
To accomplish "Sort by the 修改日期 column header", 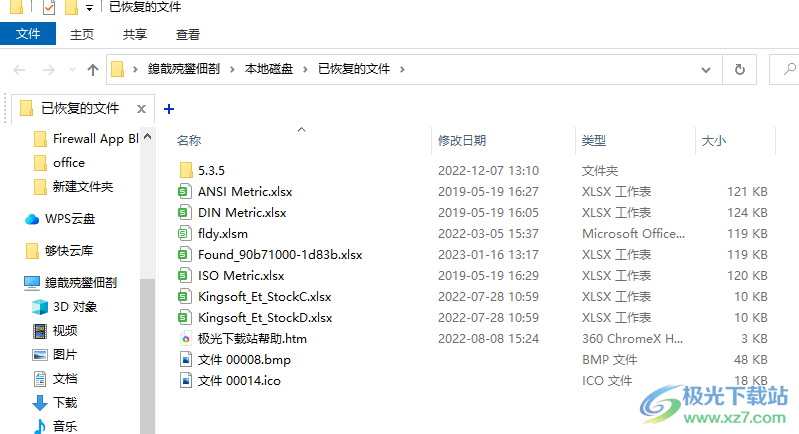I will [x=462, y=141].
